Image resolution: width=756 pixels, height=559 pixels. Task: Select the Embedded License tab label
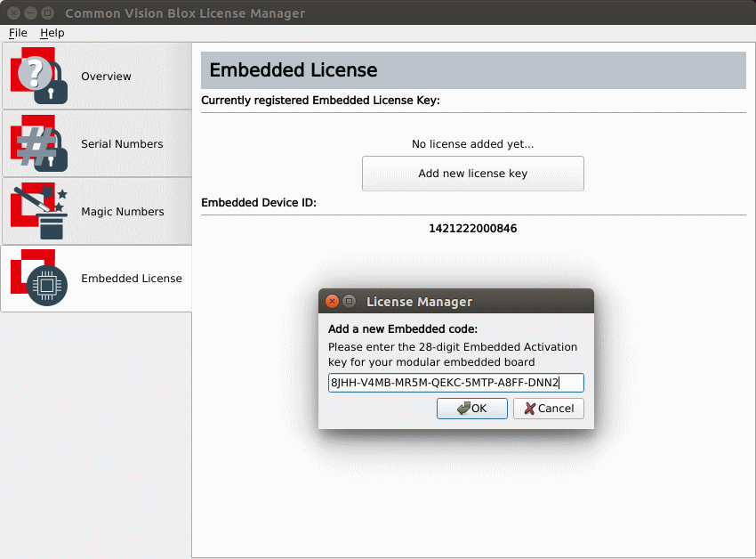pos(132,279)
